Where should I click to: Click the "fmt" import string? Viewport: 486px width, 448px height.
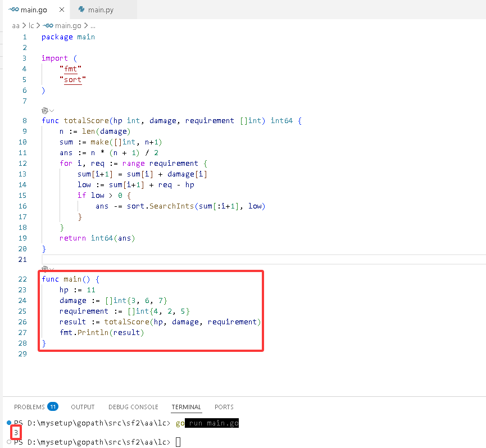[x=70, y=69]
